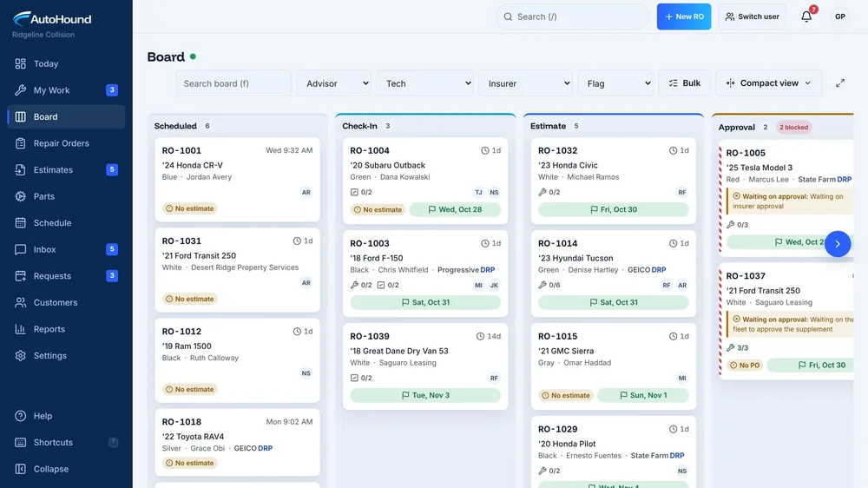Open the Advisor filter dropdown
The image size is (868, 488).
pyautogui.click(x=334, y=83)
